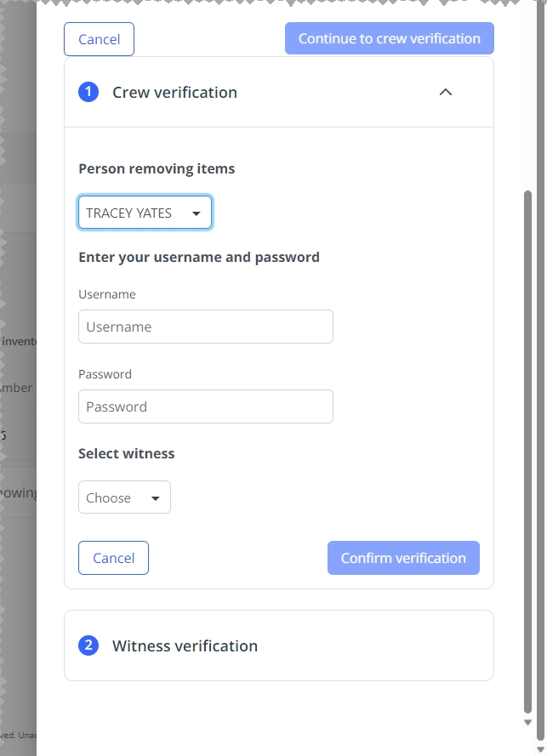Click the top Cancel button
The width and height of the screenshot is (547, 756).
click(99, 39)
